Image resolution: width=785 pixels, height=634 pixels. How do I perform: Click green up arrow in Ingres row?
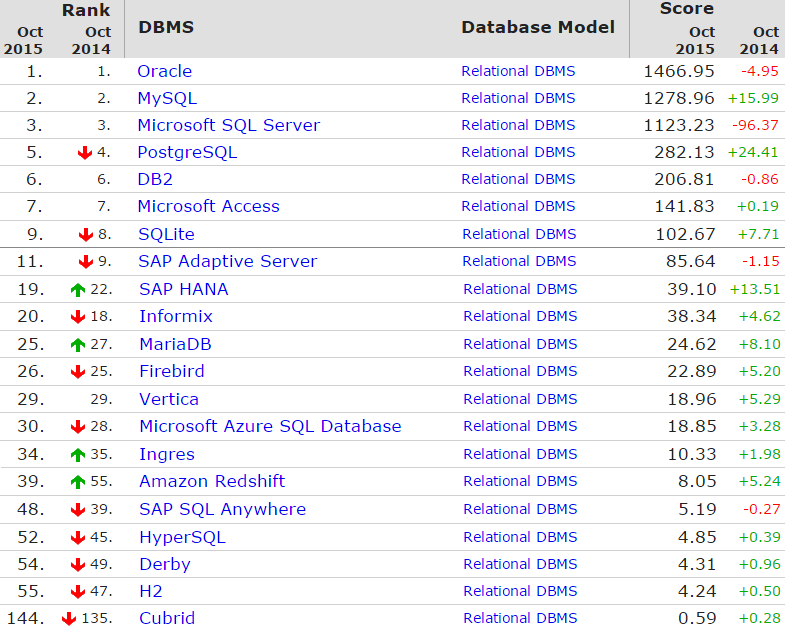coord(78,454)
